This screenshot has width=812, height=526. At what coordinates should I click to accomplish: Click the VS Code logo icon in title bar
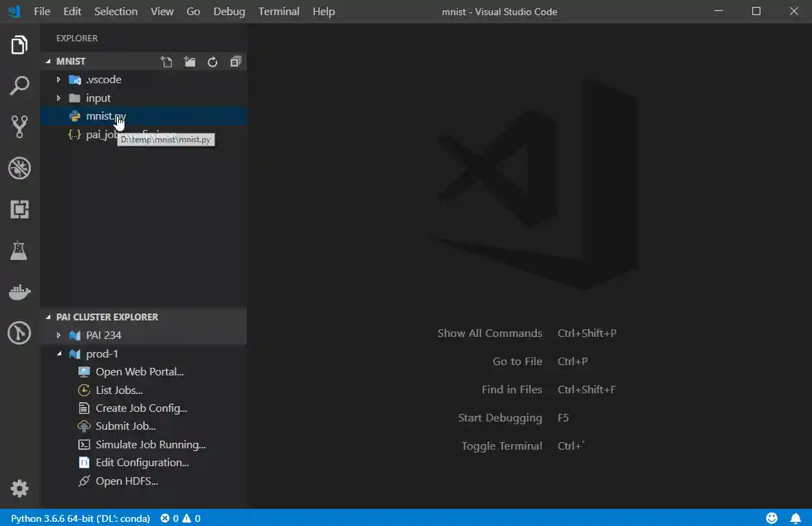coord(14,12)
